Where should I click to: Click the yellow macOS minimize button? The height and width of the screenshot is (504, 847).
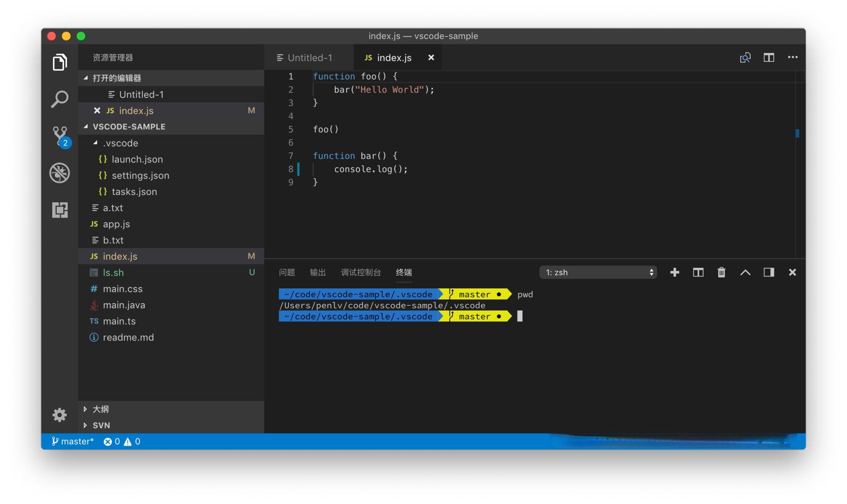(x=66, y=36)
